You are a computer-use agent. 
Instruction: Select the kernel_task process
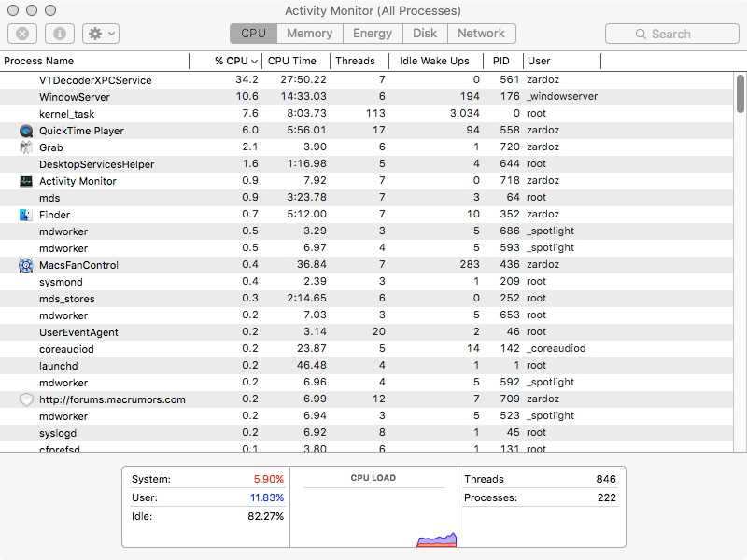[366, 114]
